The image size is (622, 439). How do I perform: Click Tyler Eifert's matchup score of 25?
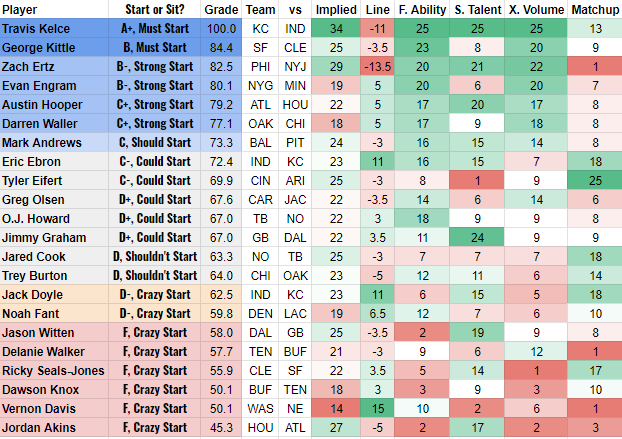click(594, 180)
